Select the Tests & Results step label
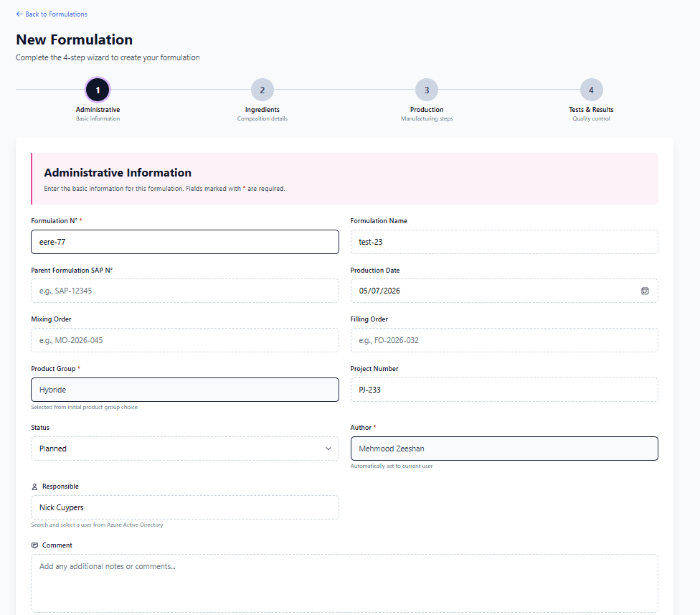Image resolution: width=700 pixels, height=615 pixels. pyautogui.click(x=591, y=109)
